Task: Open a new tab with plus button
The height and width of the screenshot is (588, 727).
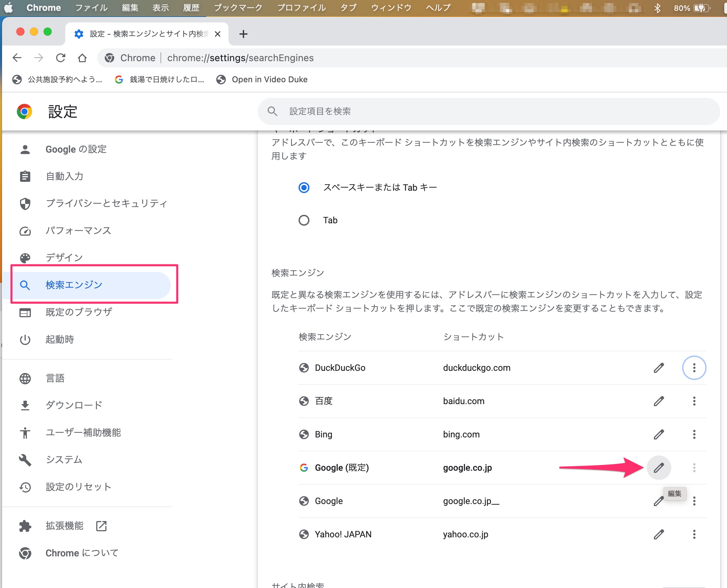Action: click(243, 34)
